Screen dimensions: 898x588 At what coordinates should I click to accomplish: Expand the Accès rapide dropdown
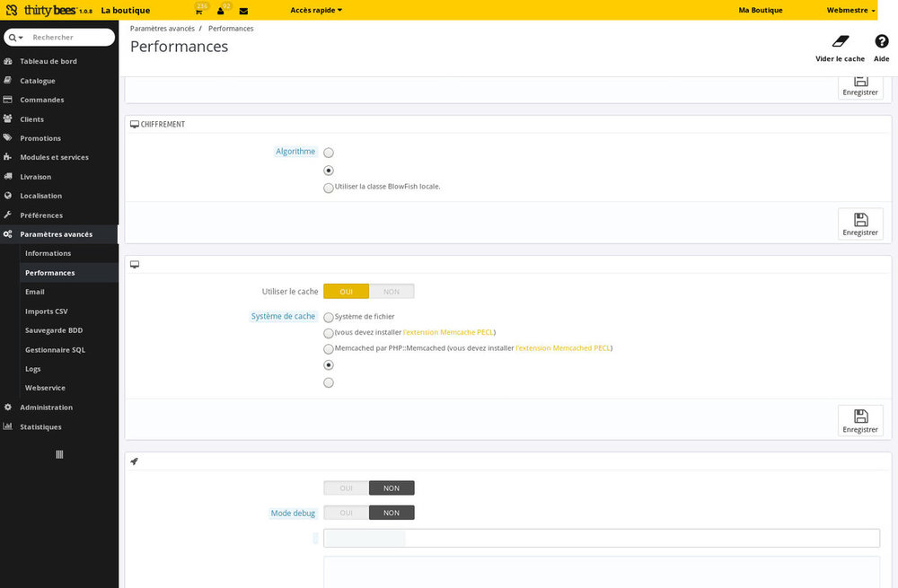pos(316,11)
